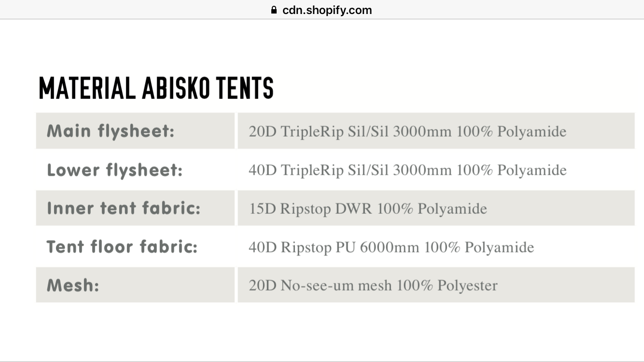Click the 'Inner tent fabric:' label
Viewport: 644px width, 362px height.
pyautogui.click(x=123, y=209)
